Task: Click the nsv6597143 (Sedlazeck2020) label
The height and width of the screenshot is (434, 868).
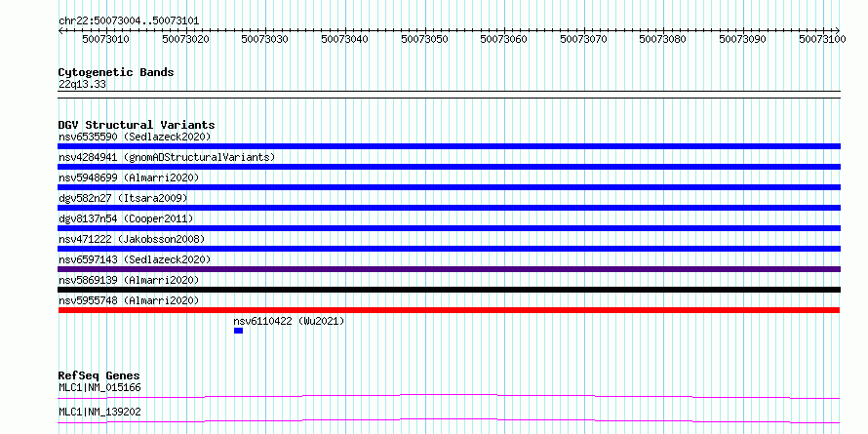Action: click(x=135, y=259)
